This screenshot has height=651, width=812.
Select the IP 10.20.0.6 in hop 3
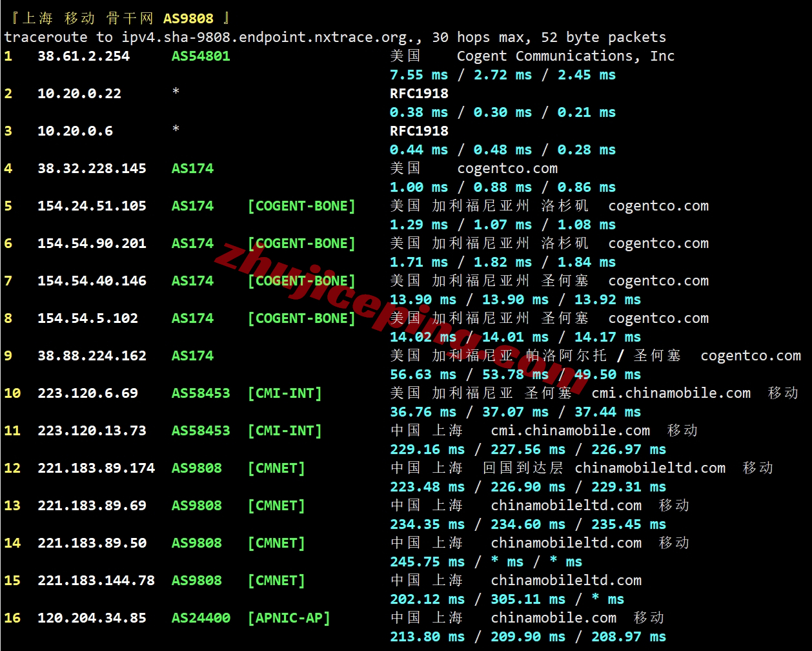[76, 131]
